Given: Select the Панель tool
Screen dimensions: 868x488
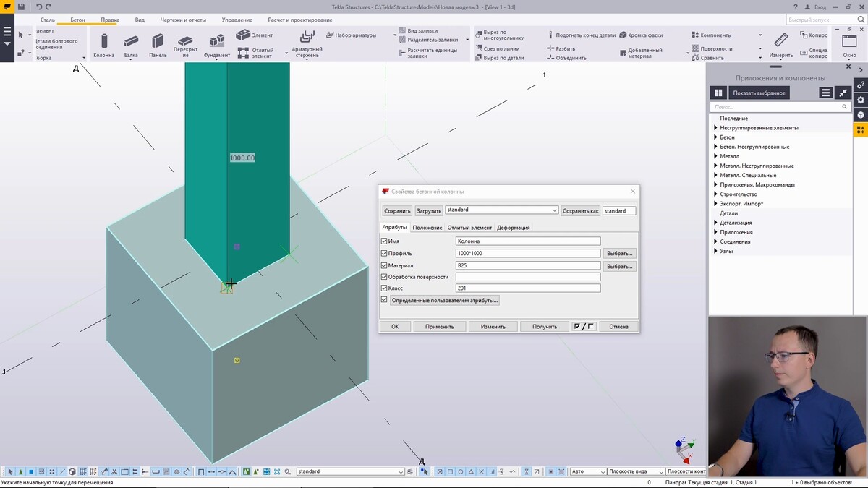Looking at the screenshot, I should [158, 45].
